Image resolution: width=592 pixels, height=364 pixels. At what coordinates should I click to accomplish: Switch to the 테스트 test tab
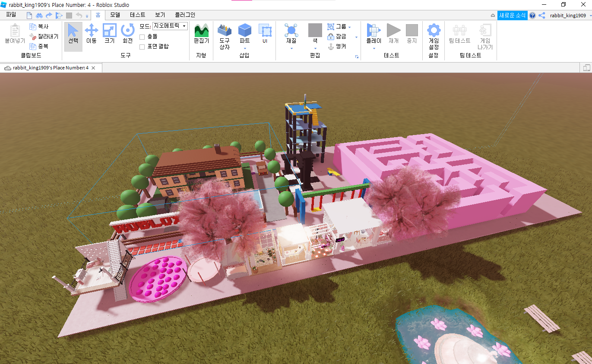click(138, 15)
